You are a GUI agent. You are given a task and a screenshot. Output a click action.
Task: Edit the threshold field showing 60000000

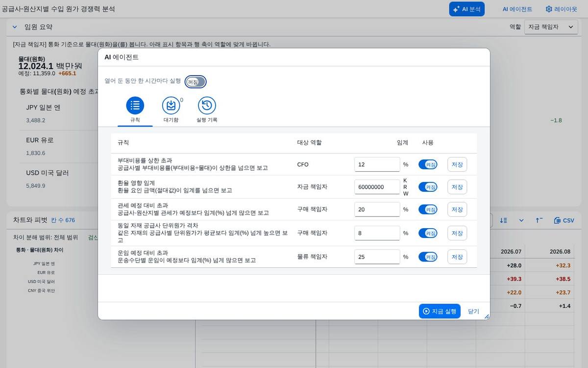coord(377,187)
